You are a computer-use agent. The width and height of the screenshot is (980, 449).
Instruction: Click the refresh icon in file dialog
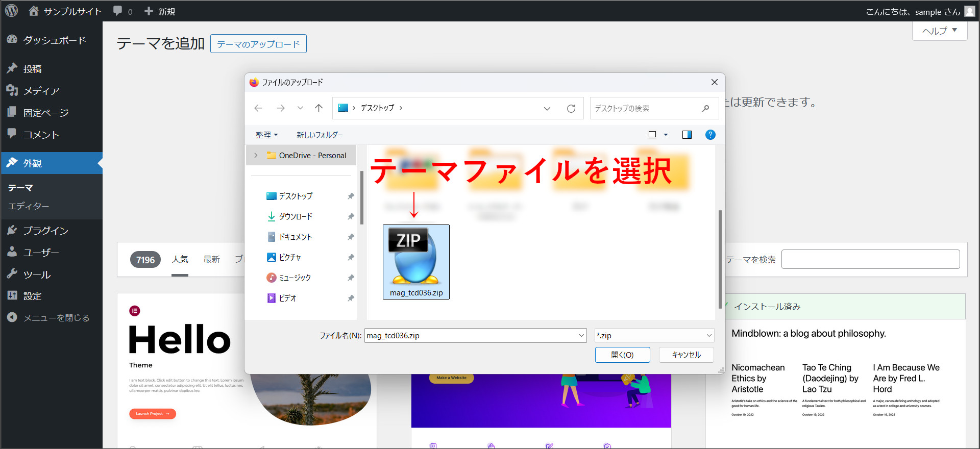click(x=571, y=108)
